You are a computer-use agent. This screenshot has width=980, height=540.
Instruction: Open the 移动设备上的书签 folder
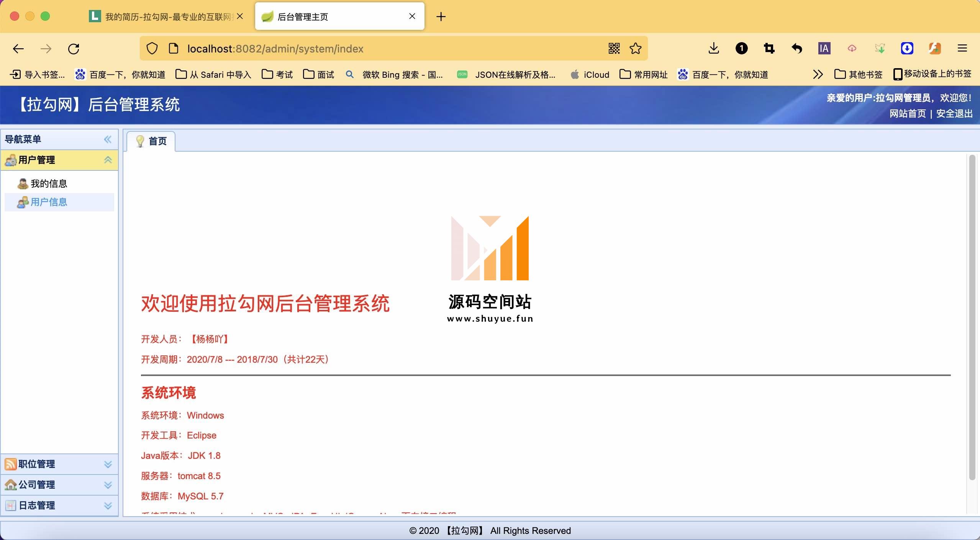(x=932, y=74)
